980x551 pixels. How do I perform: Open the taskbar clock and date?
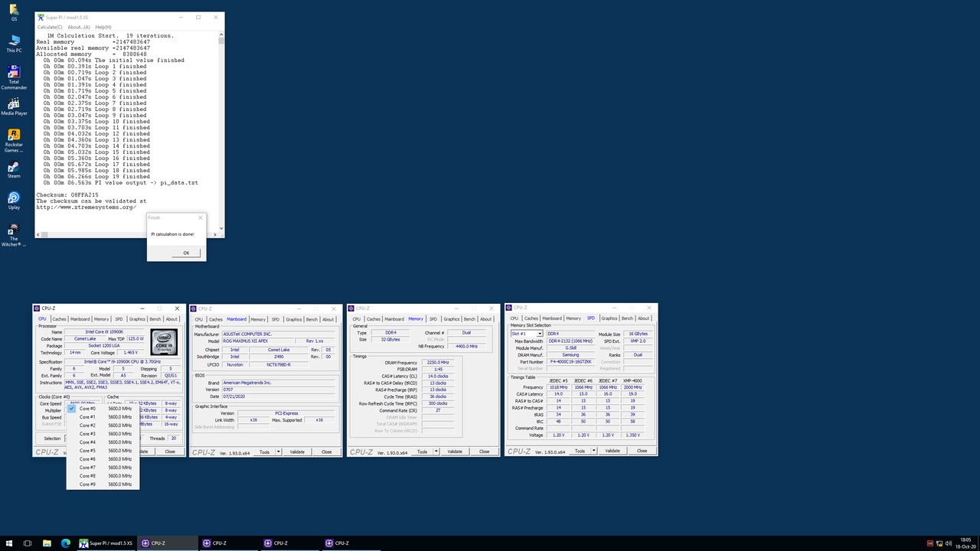tap(966, 543)
